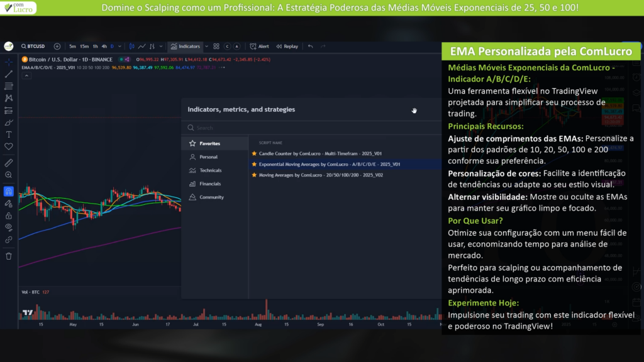Select the ruler measure tool

point(9,163)
